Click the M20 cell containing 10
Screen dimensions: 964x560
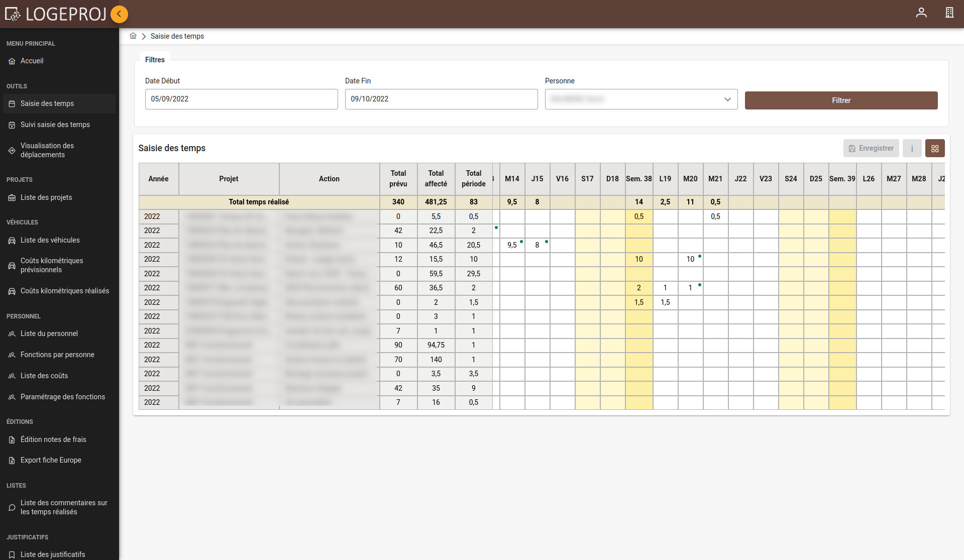pos(690,259)
